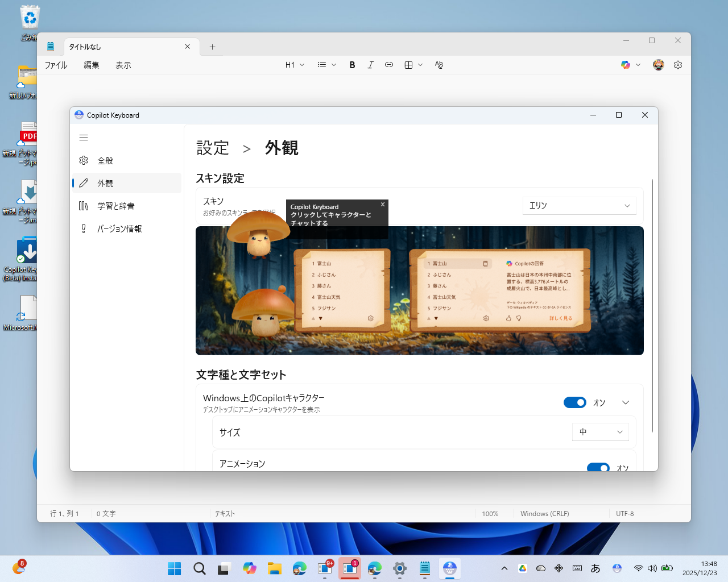
Task: Apply italic formatting in Notepad
Action: point(370,64)
